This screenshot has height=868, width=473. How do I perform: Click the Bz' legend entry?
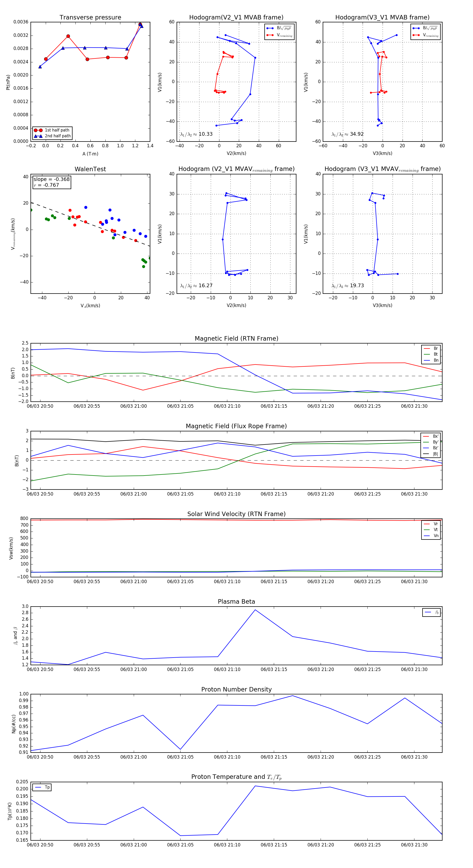click(x=431, y=448)
